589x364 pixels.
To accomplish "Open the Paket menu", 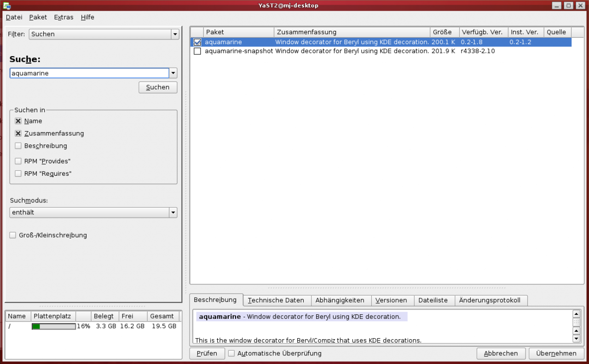I will [38, 17].
